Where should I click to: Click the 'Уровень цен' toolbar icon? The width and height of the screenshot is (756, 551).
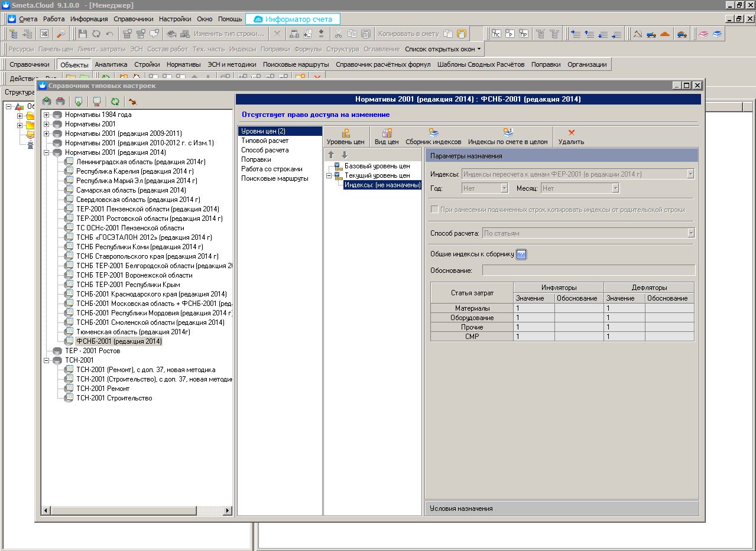point(346,133)
